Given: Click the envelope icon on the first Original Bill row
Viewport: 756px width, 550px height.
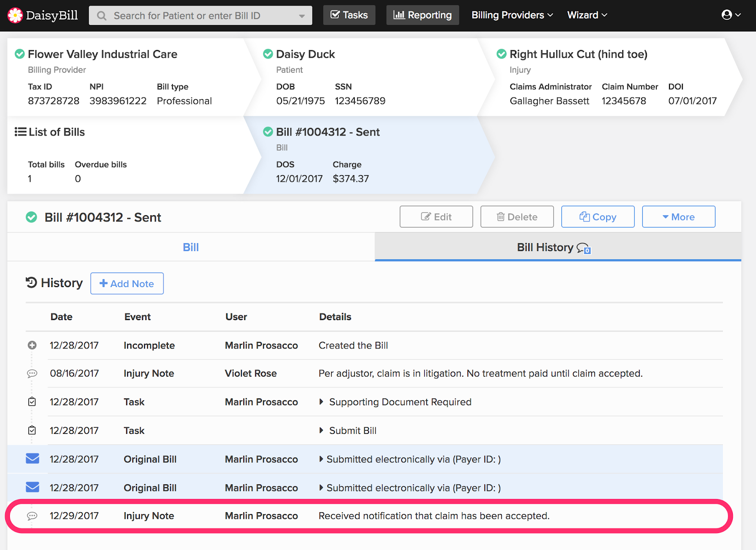Looking at the screenshot, I should [x=33, y=458].
